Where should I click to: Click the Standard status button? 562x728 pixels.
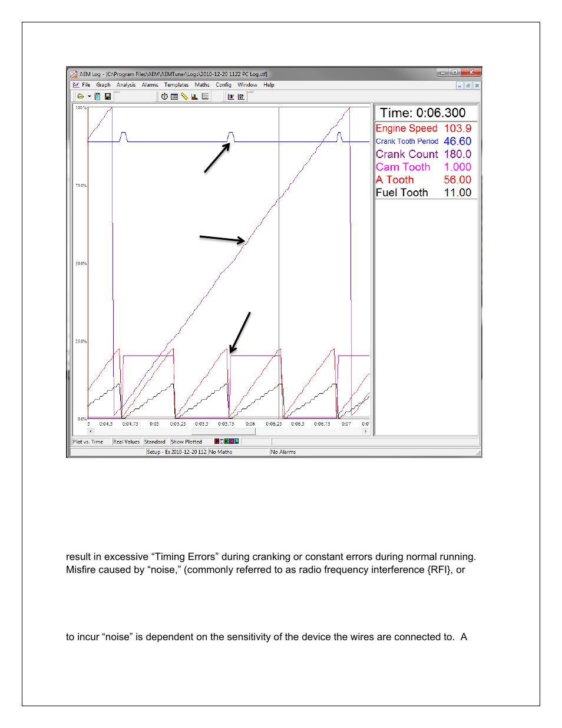point(155,442)
